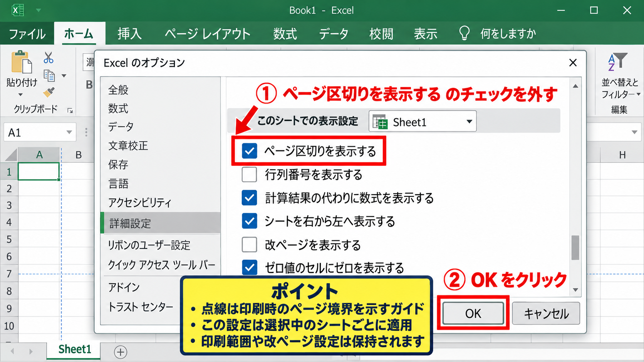Open the paste options arrow under 貼り付け
Viewport: 644px width, 362px height.
tap(20, 95)
